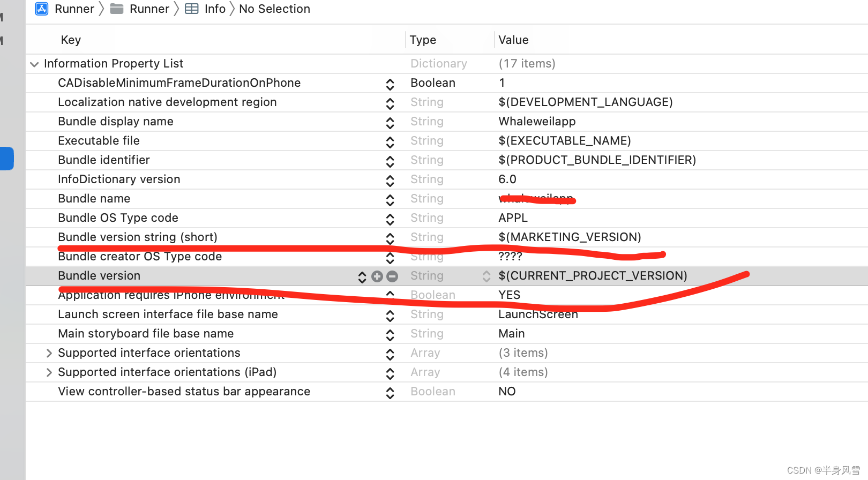Open key stepper for Bundle identifier row
Viewport: 868px width, 480px height.
point(390,161)
